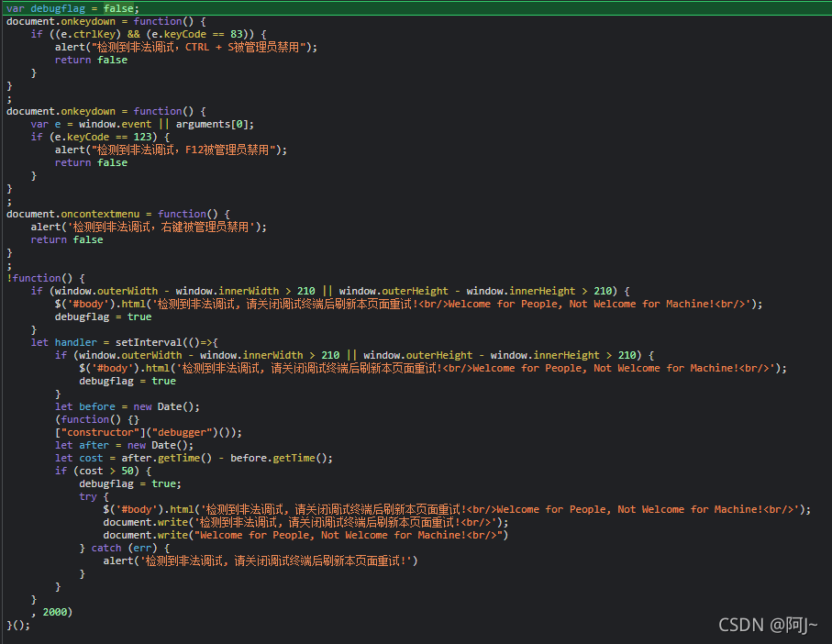Click 'document.oncontextmenu = function() {' line
The height and width of the screenshot is (644, 832).
[x=117, y=215]
